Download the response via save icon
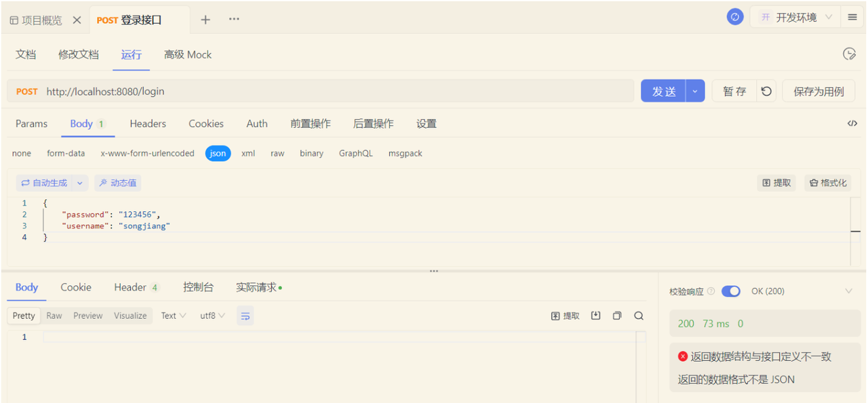This screenshot has height=403, width=868. point(595,316)
